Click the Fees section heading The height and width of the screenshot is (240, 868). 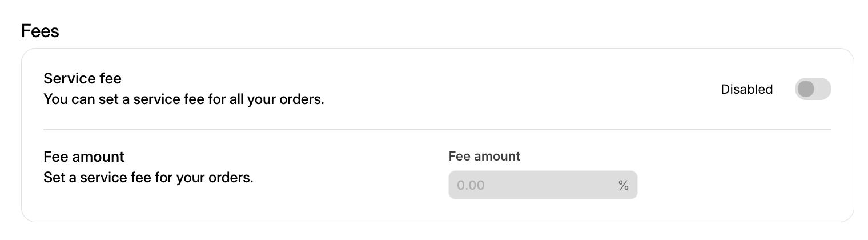(40, 31)
